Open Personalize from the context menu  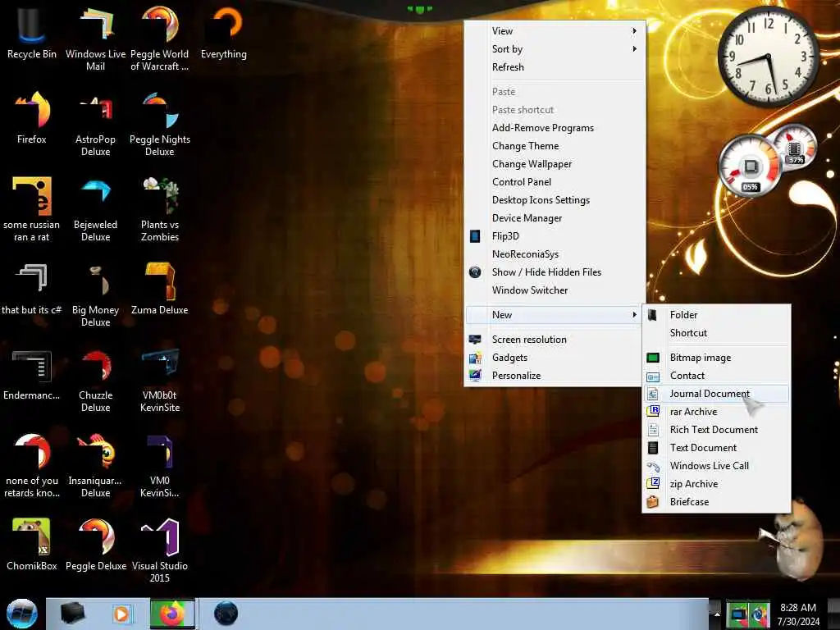pyautogui.click(x=555, y=376)
